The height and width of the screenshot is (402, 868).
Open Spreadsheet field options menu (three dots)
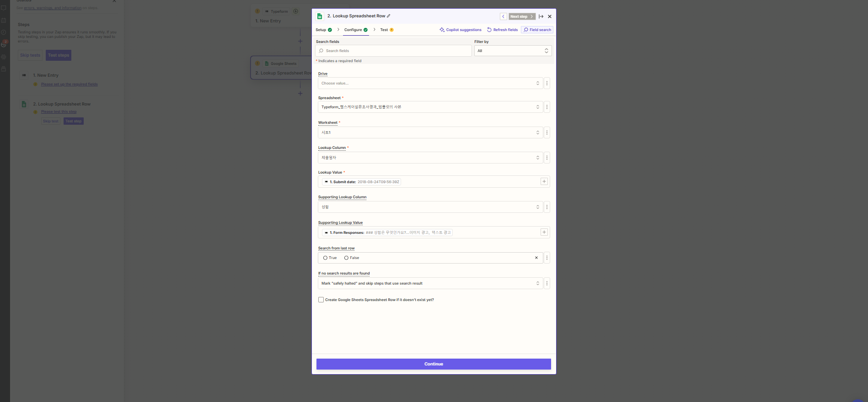[547, 107]
